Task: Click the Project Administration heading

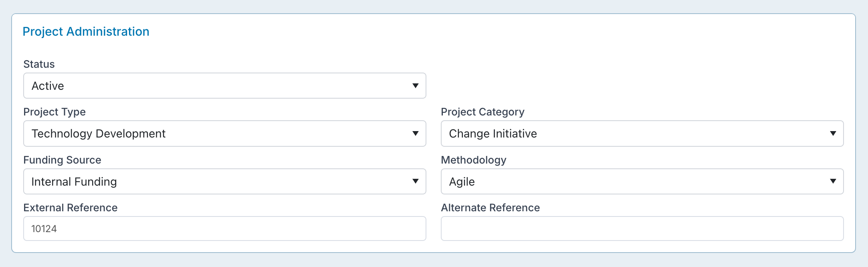Action: coord(86,32)
